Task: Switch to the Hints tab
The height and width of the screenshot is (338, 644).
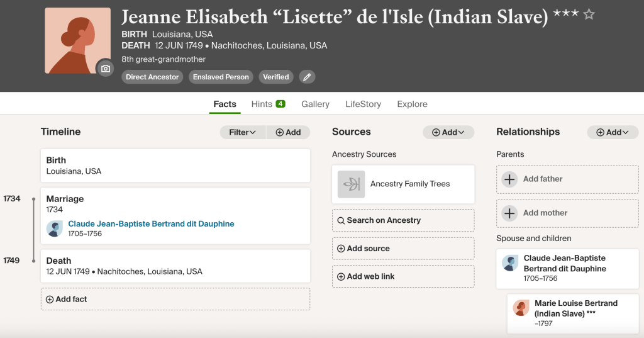Action: [267, 104]
